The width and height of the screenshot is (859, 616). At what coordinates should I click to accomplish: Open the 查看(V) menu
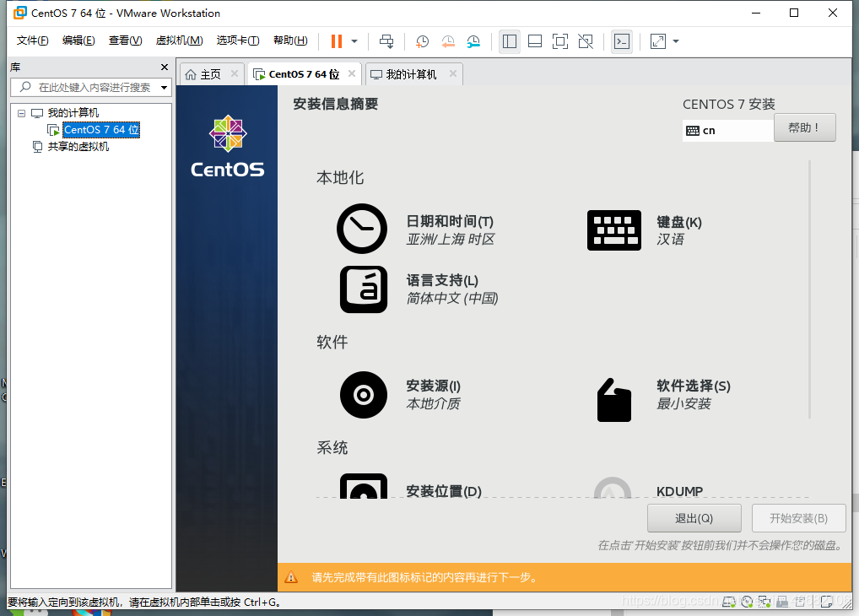click(x=125, y=41)
